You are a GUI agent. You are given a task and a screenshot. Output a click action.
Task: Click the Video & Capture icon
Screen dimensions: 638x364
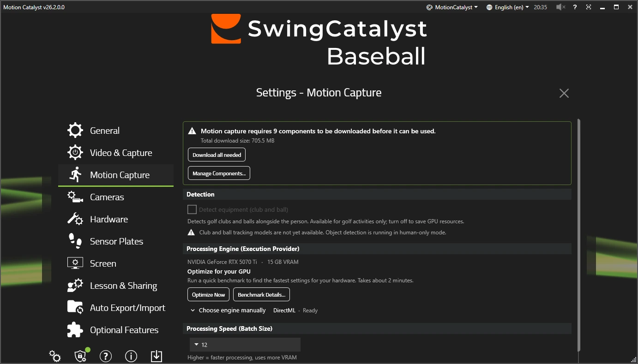(75, 153)
